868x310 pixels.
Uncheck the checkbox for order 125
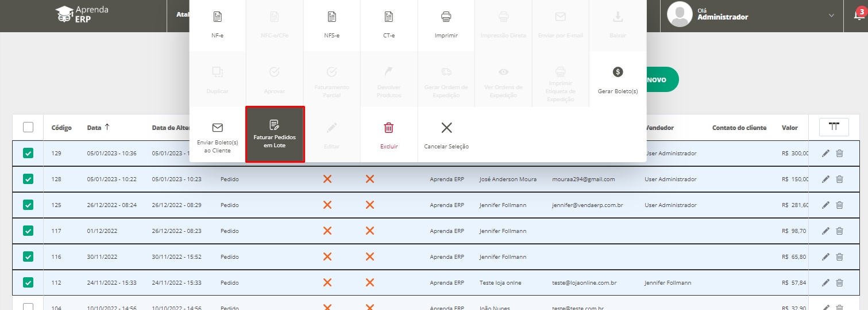tap(28, 205)
